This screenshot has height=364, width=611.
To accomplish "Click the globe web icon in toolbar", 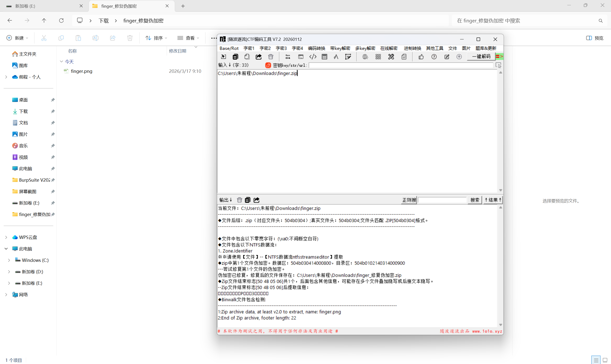I will [365, 57].
